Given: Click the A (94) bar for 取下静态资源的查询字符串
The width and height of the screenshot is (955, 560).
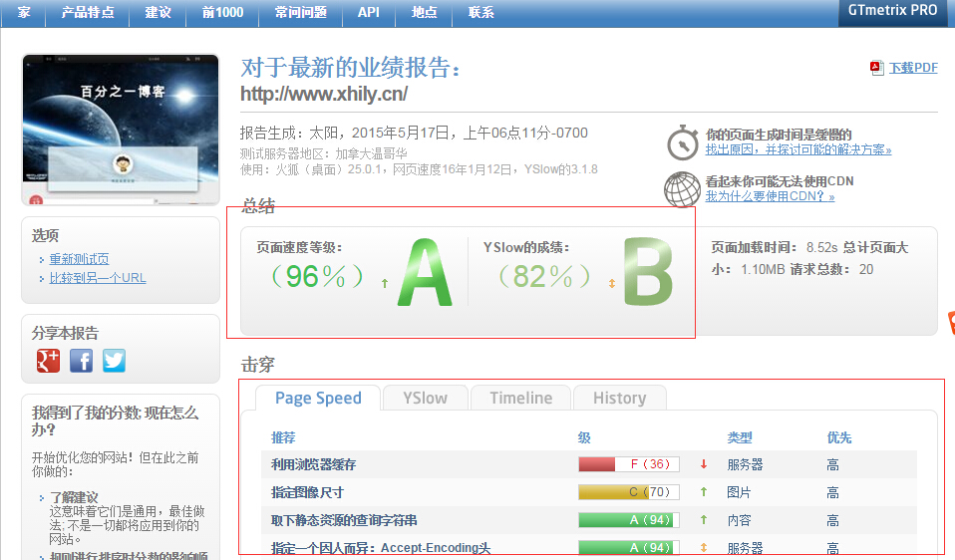Looking at the screenshot, I should (x=629, y=520).
